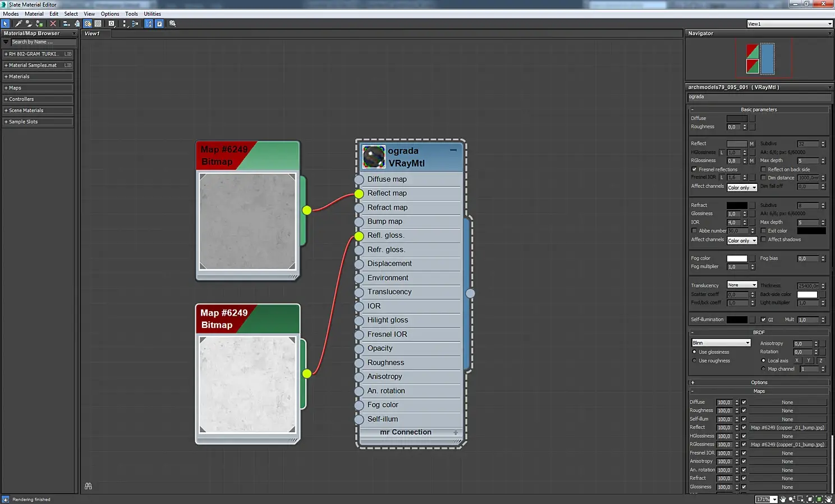This screenshot has height=504, width=835.
Task: Click the eyedropper Pick Material from Object icon
Action: (19, 24)
